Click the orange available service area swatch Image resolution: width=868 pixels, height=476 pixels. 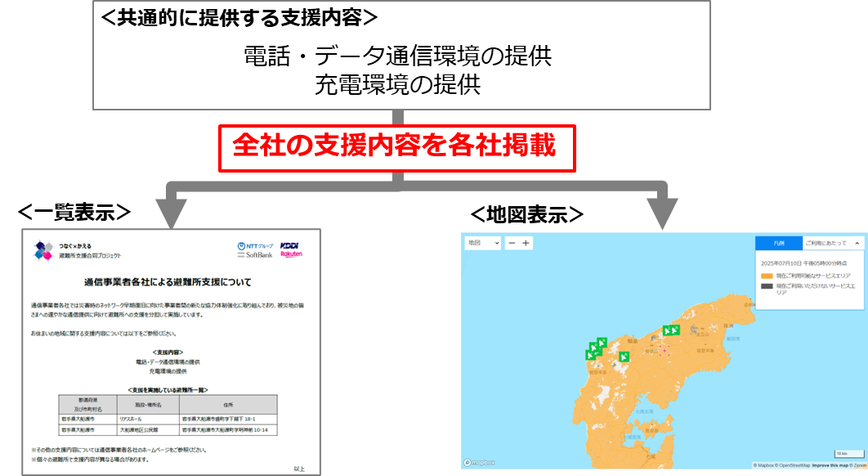point(766,276)
